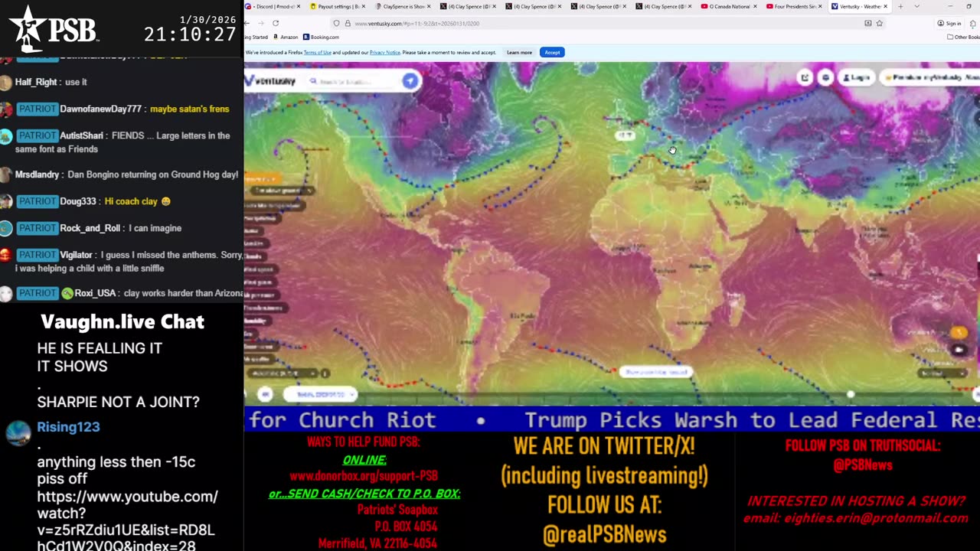This screenshot has height=551, width=980.
Task: Click Sign in at the browser's top right
Action: (949, 23)
